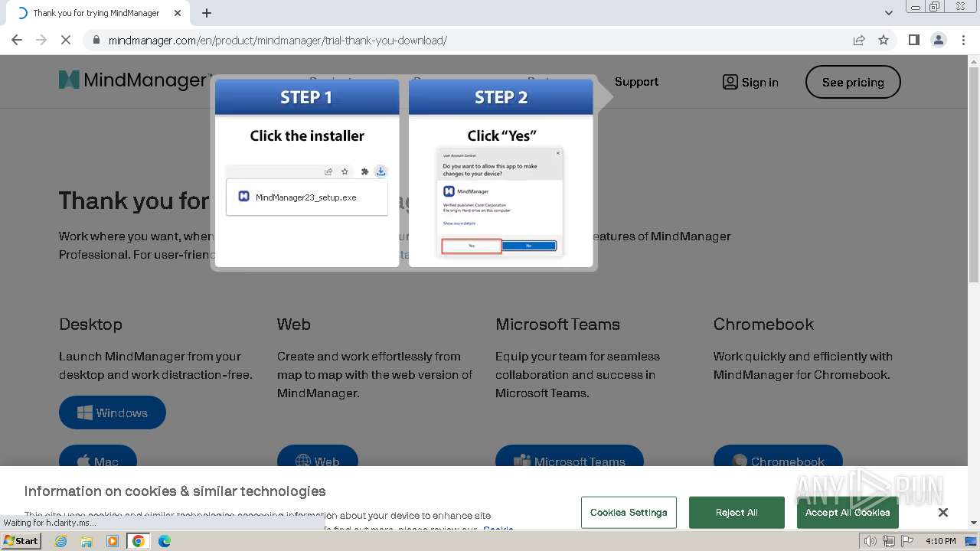Open the browser side panel
The image size is (980, 551).
point(913,40)
